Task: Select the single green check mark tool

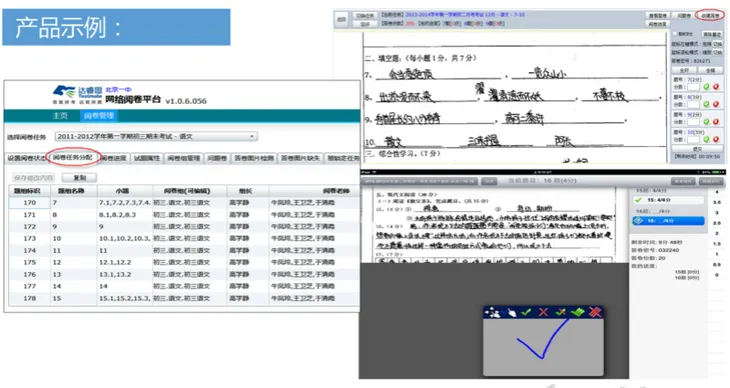Action: coord(526,312)
